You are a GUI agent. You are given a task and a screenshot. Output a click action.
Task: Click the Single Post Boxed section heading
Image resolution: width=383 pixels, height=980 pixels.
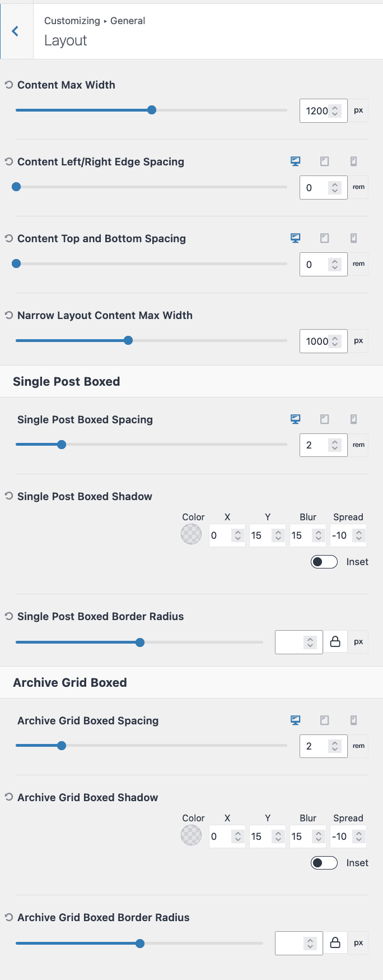click(x=66, y=381)
